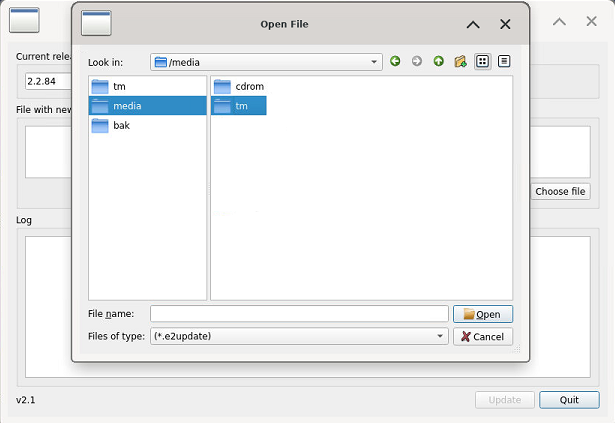The height and width of the screenshot is (423, 615).
Task: Expand the Files of type dropdown
Action: pyautogui.click(x=441, y=337)
